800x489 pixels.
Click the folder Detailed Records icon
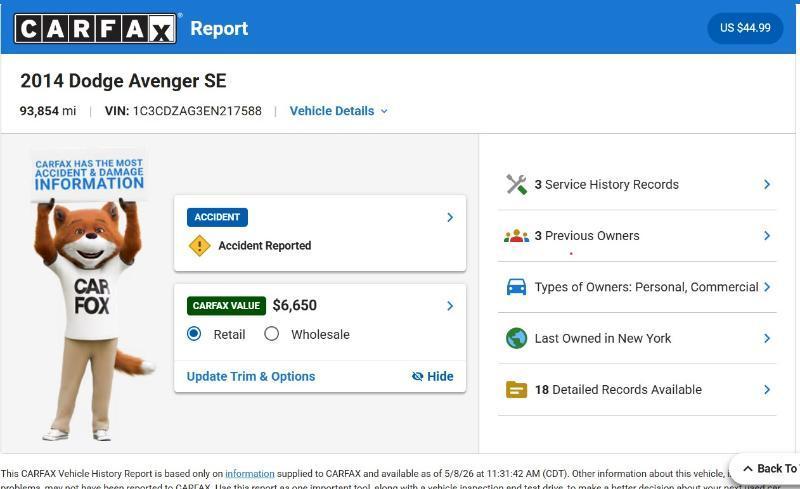click(x=516, y=389)
